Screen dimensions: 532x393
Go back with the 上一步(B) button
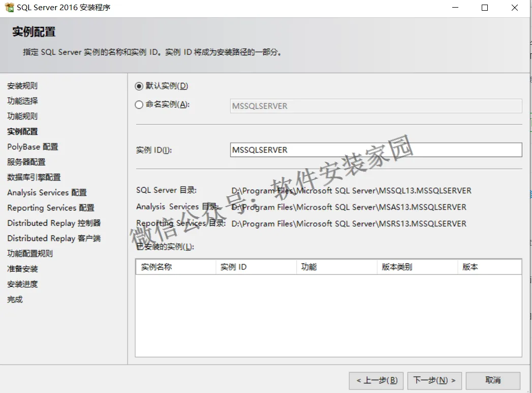376,380
